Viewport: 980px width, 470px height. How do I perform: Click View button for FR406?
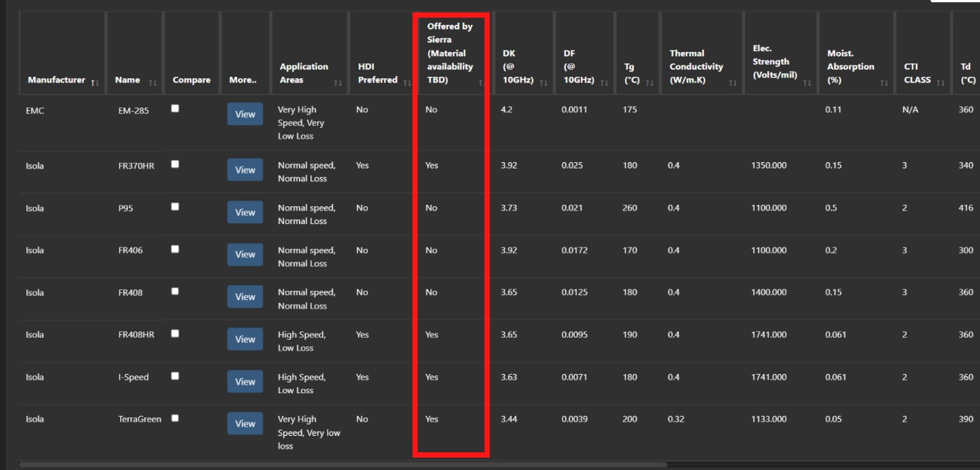[245, 254]
